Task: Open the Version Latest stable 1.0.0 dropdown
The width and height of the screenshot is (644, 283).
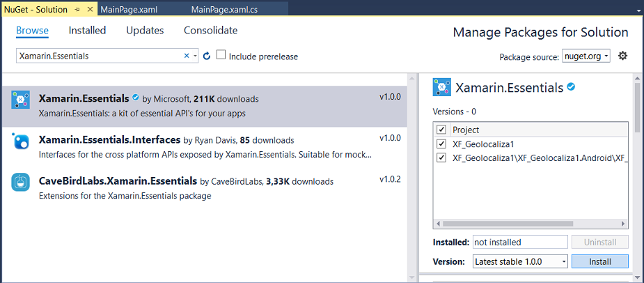Action: [520, 261]
